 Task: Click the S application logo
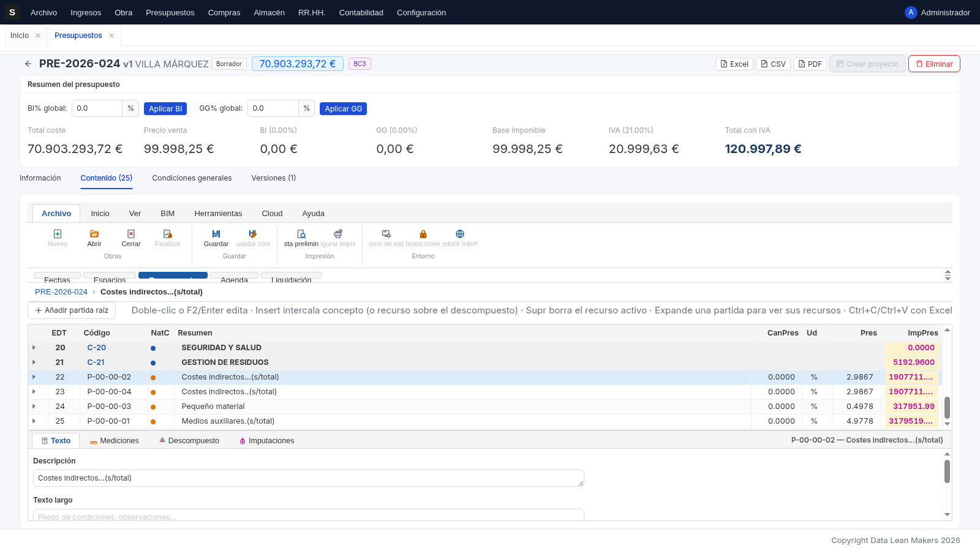(x=12, y=12)
